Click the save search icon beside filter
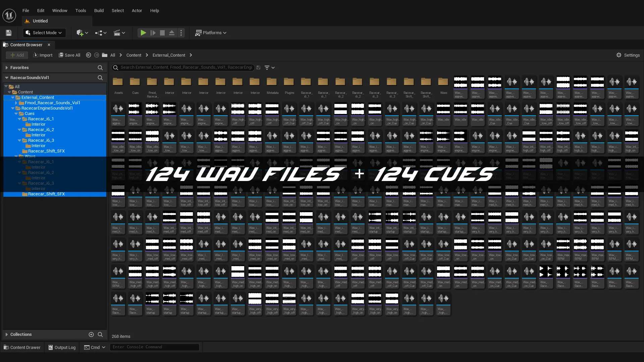 coord(258,68)
